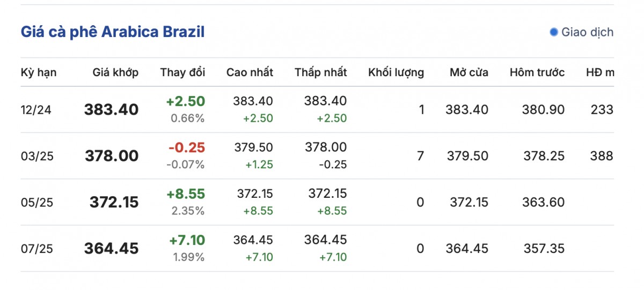Click the green +8.55 change value

point(185,194)
